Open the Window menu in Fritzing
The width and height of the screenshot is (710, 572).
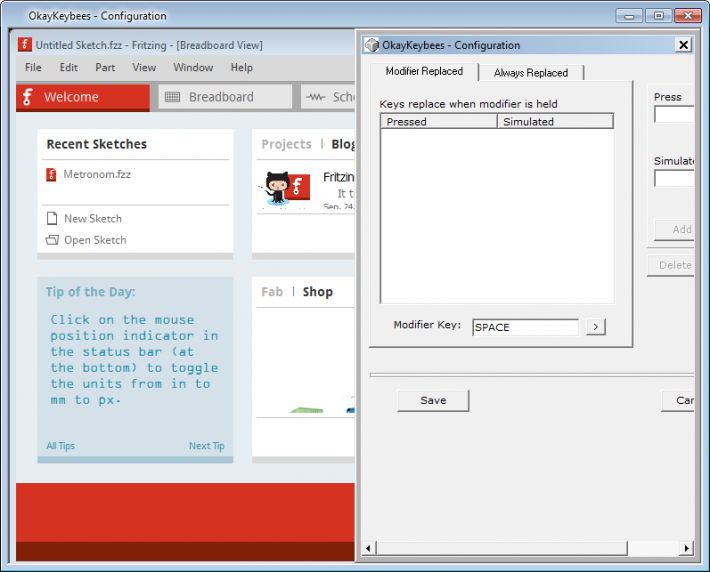coord(193,67)
